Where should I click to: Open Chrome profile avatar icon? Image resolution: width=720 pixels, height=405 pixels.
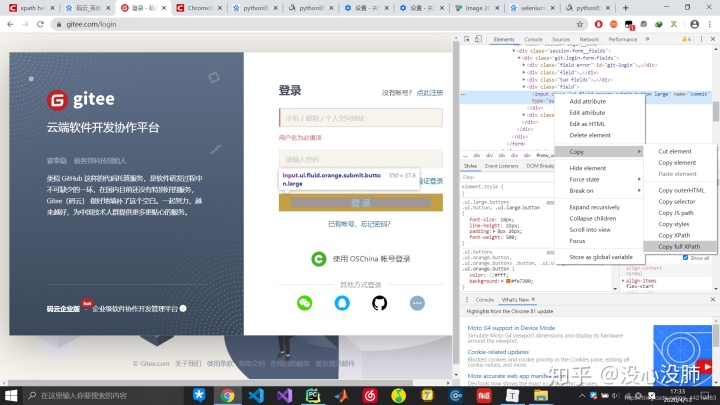694,24
